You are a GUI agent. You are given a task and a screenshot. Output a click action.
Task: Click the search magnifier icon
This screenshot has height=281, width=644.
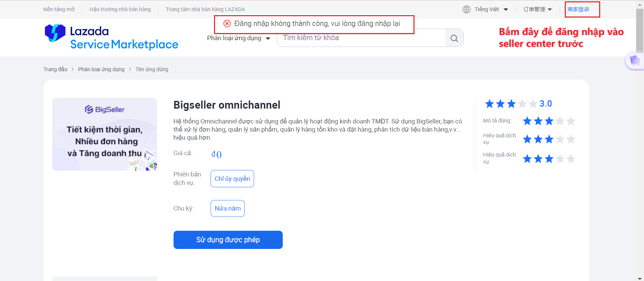[x=454, y=38]
